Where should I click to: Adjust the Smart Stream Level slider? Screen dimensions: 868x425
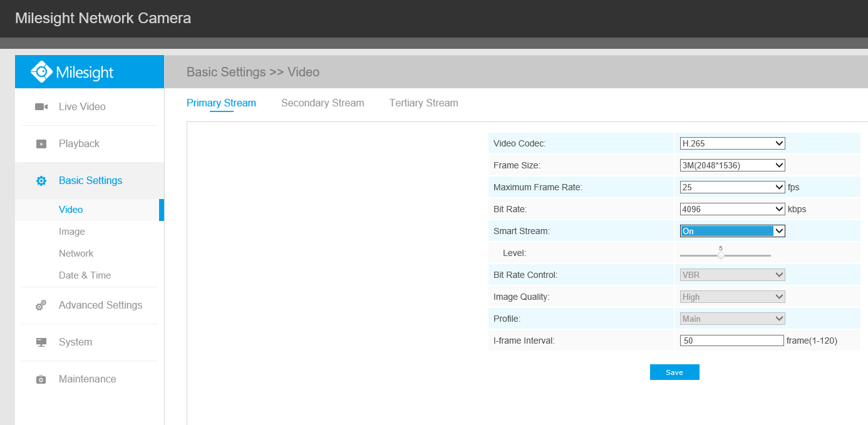tap(720, 255)
